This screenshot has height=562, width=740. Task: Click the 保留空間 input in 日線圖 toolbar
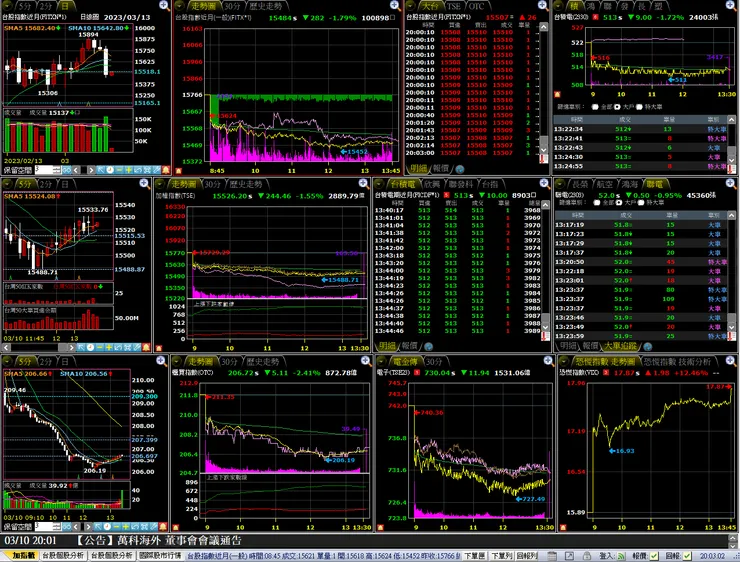44,170
